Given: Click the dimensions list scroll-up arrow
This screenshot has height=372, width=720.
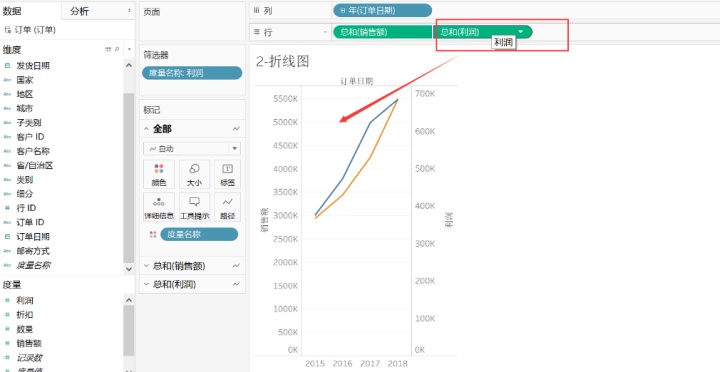Looking at the screenshot, I should (129, 66).
